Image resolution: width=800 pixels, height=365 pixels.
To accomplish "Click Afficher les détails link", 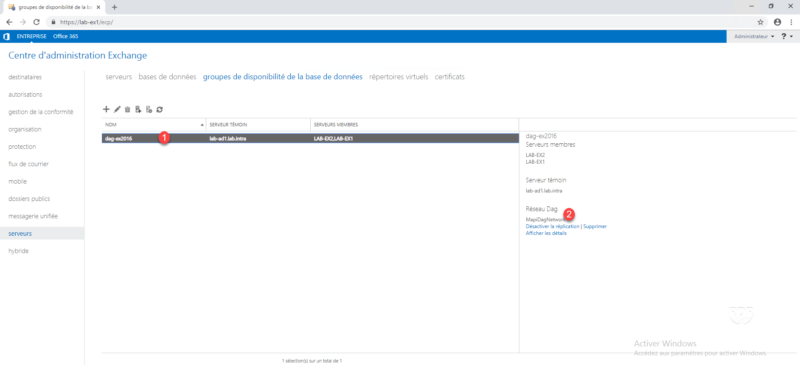I will (x=546, y=233).
